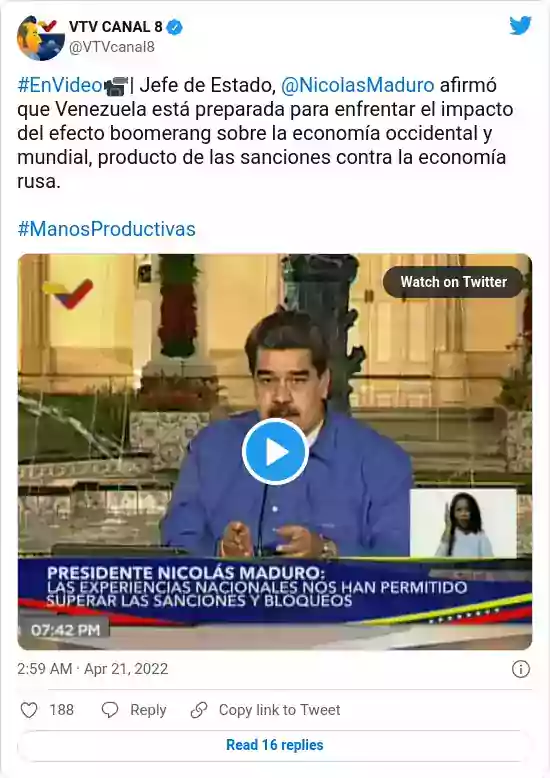The image size is (550, 778).
Task: Click the @VTVcanal8 handle
Action: [112, 47]
